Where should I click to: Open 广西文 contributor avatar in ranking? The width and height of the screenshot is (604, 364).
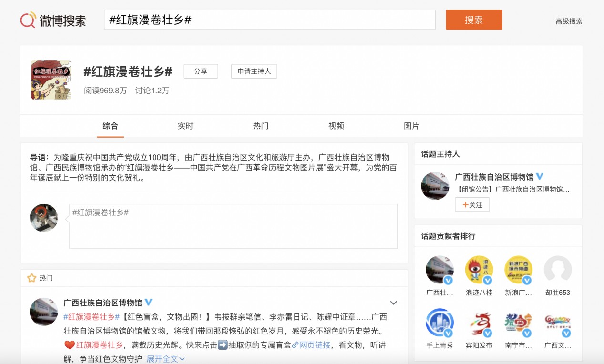(x=558, y=323)
